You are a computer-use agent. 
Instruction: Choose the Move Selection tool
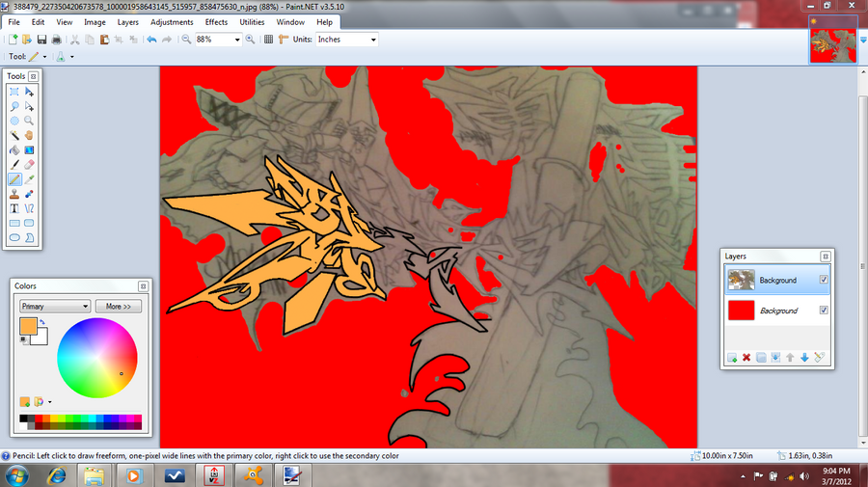29,106
